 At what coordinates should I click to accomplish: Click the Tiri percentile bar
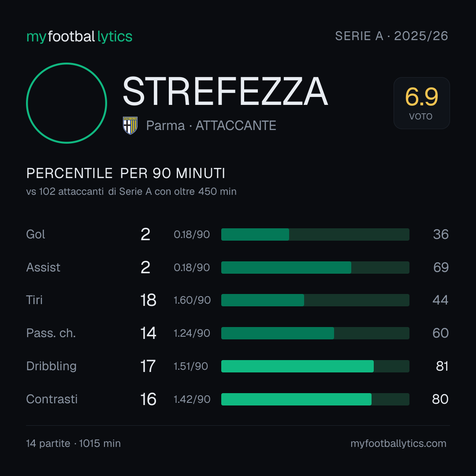(315, 300)
